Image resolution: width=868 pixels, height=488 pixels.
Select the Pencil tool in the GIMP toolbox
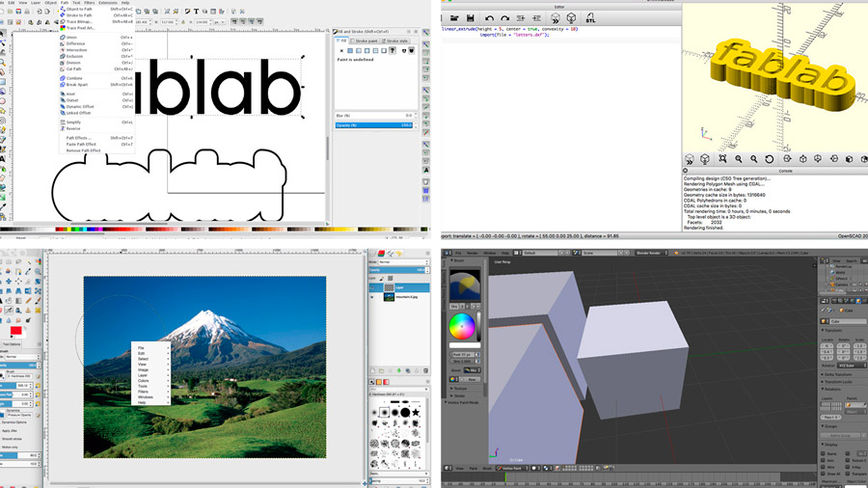tap(28, 301)
